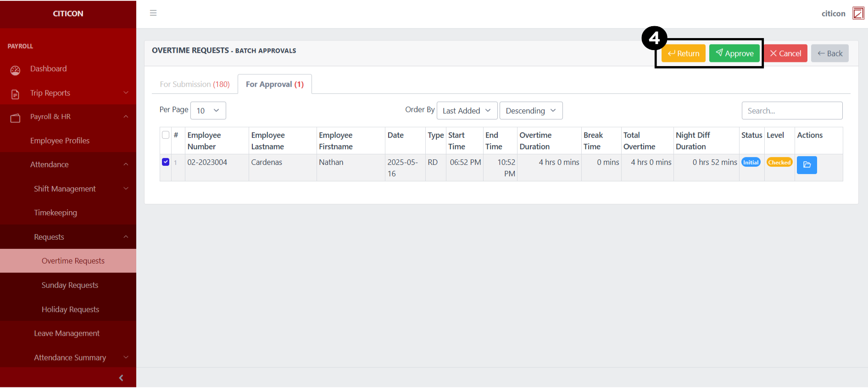Click the red Cancel button

785,54
